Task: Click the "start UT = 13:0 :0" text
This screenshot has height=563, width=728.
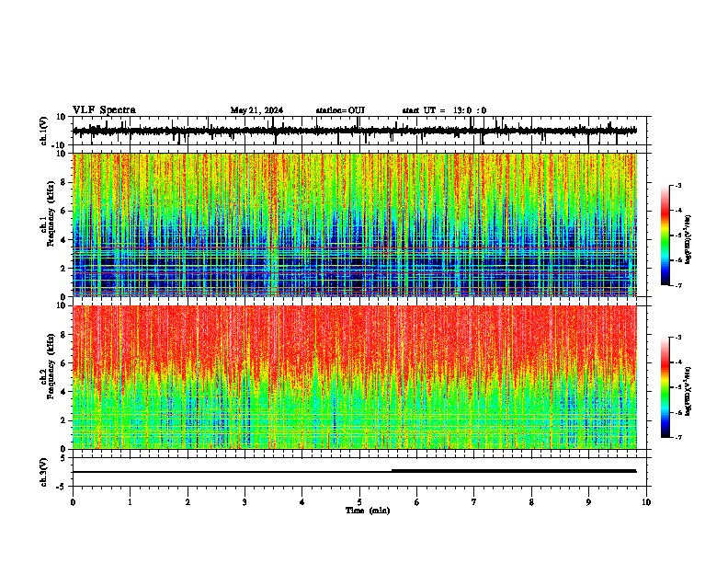Action: point(444,110)
